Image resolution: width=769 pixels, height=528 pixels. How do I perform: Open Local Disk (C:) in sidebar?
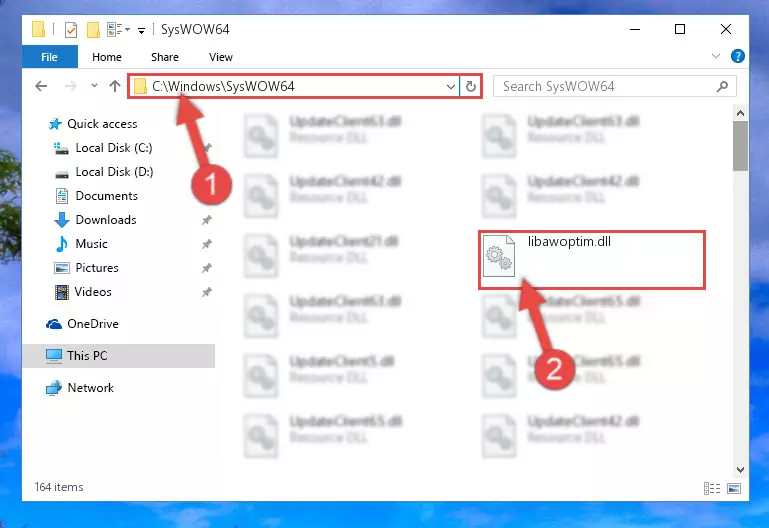coord(114,148)
